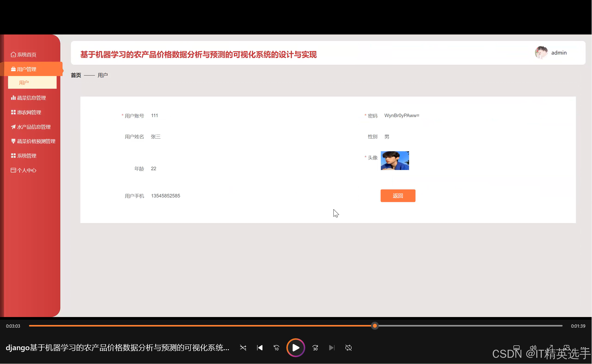Viewport: 592px width, 364px height.
Task: Click the 年龄 field label
Action: pyautogui.click(x=139, y=169)
